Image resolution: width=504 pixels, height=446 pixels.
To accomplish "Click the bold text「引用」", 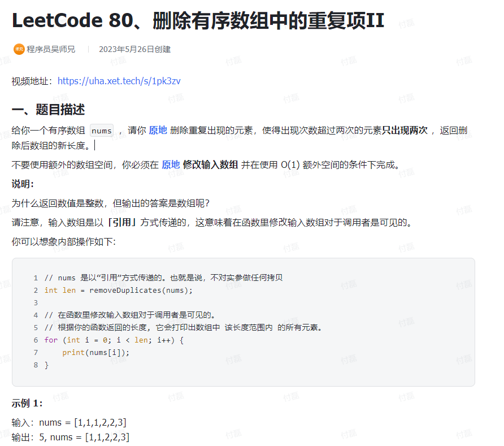I will [122, 223].
